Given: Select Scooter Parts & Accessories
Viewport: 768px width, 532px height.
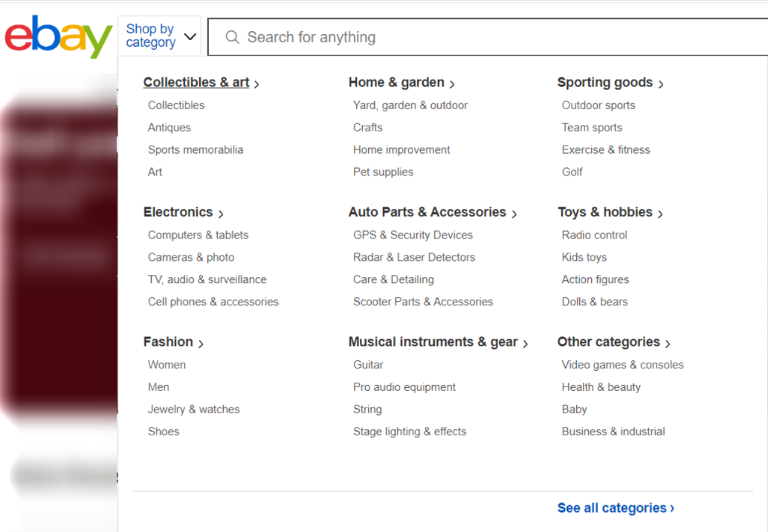Looking at the screenshot, I should [423, 302].
